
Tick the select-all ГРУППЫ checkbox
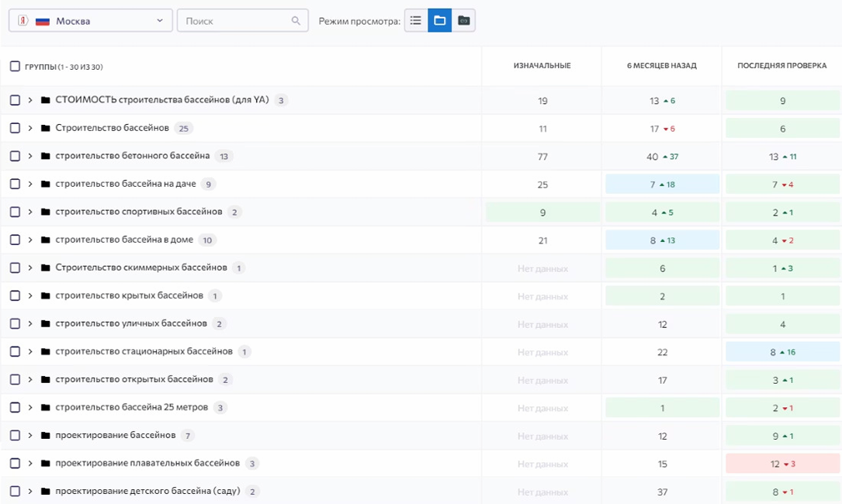click(x=15, y=67)
